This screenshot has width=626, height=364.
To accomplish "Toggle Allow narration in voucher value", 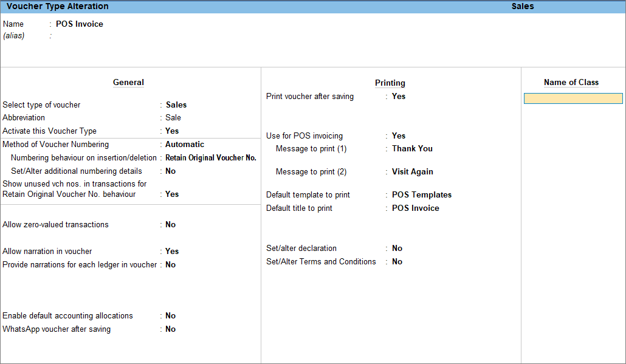I will (172, 251).
